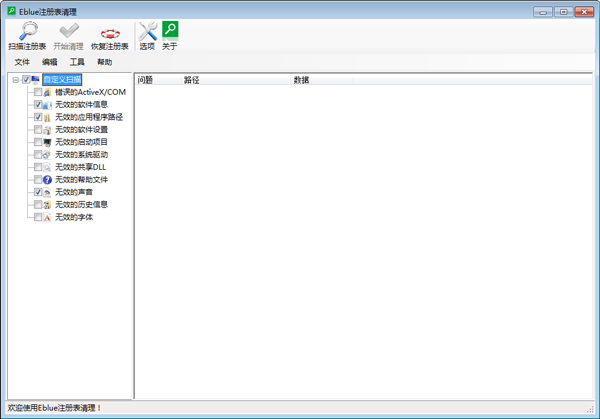Click the icon beside 无效的共享DLL
Image resolution: width=600 pixels, height=419 pixels.
[47, 167]
